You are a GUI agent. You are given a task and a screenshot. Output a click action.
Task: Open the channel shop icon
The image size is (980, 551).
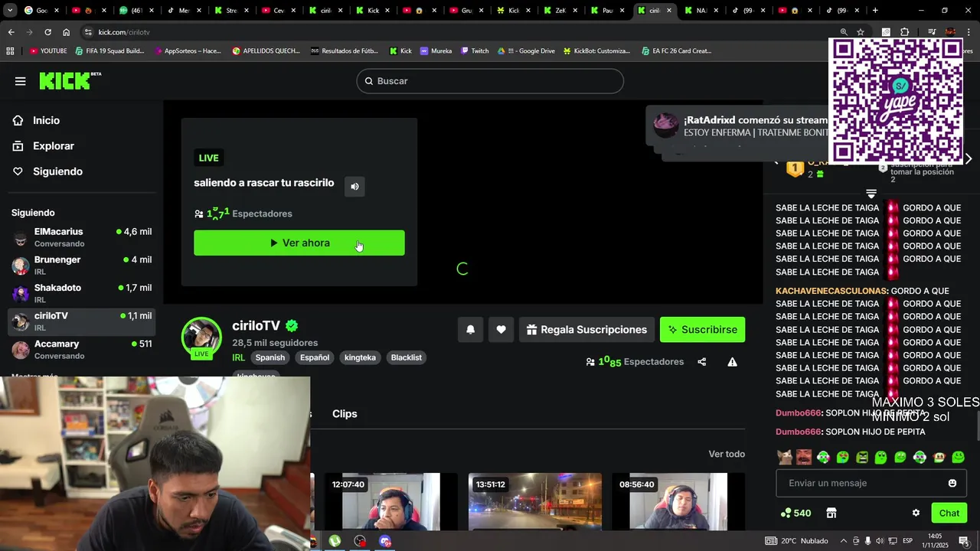pos(831,513)
